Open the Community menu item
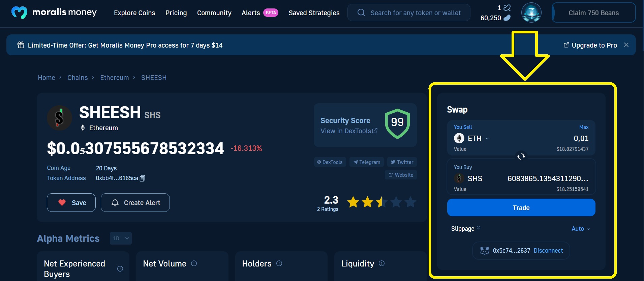This screenshot has height=281, width=644. (214, 13)
